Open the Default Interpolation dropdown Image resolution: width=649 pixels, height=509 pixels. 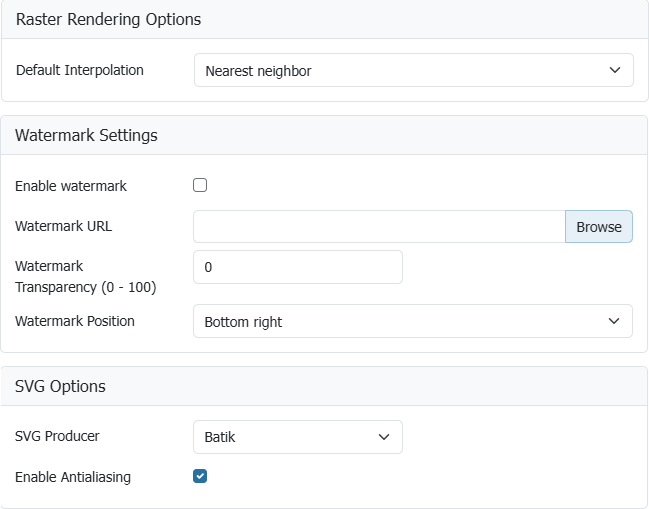coord(412,71)
